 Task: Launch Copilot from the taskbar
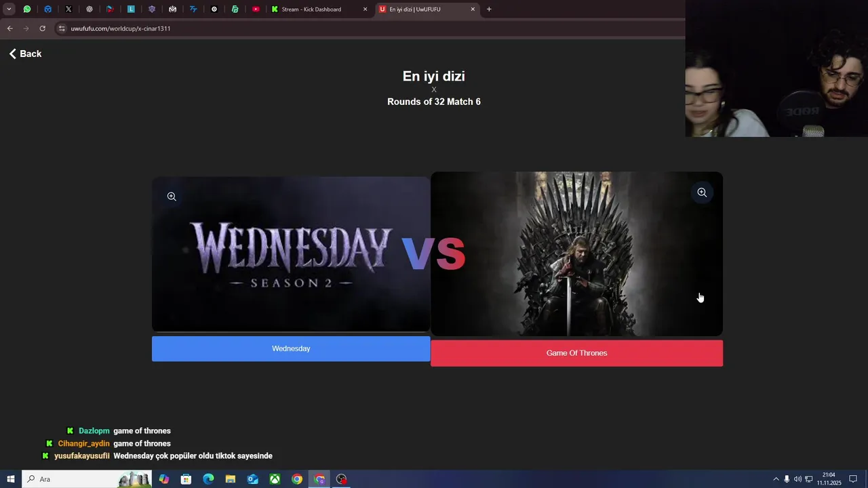pyautogui.click(x=163, y=479)
